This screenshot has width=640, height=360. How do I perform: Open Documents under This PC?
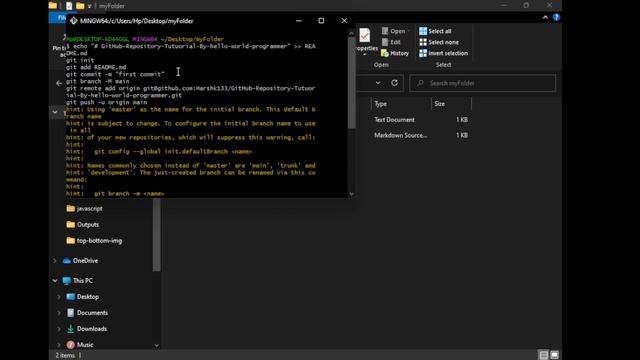point(87,313)
